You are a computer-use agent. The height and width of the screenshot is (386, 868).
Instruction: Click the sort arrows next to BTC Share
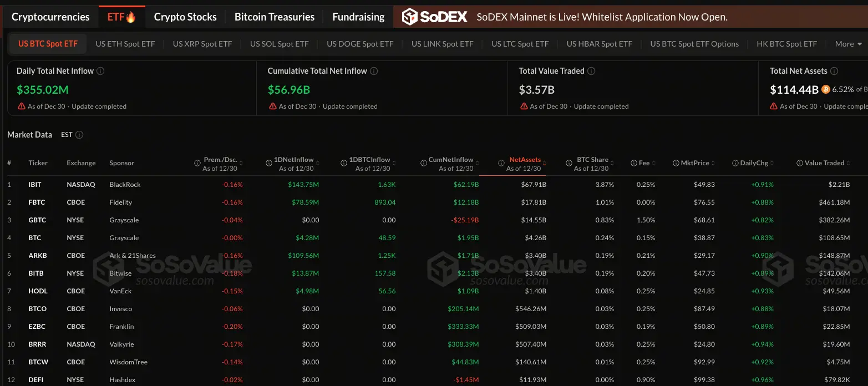coord(613,163)
